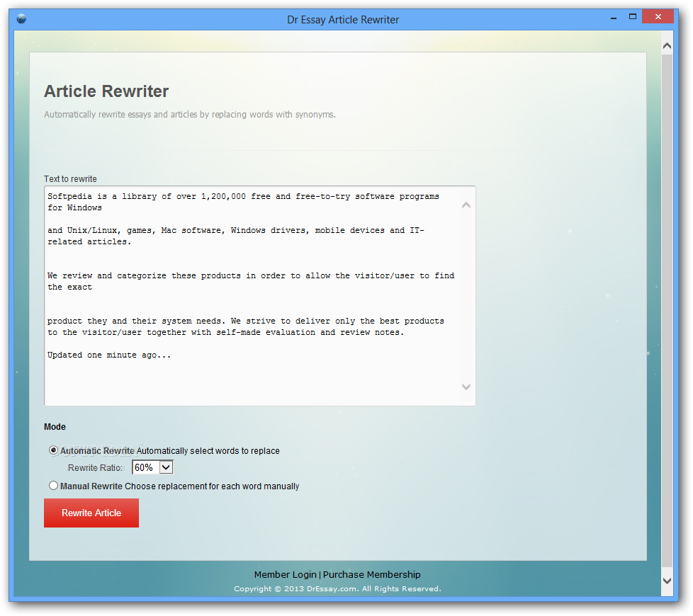Click the page scrollbar down arrow
693x616 pixels.
tap(667, 581)
